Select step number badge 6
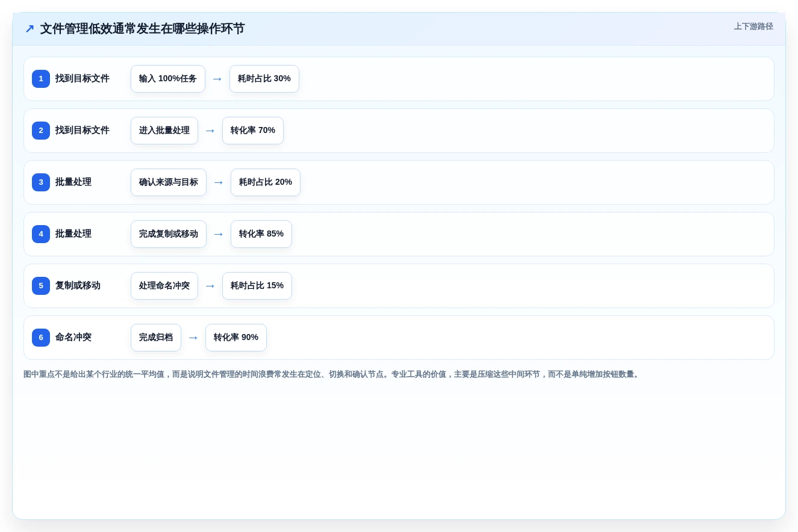The width and height of the screenshot is (798, 532). (41, 338)
